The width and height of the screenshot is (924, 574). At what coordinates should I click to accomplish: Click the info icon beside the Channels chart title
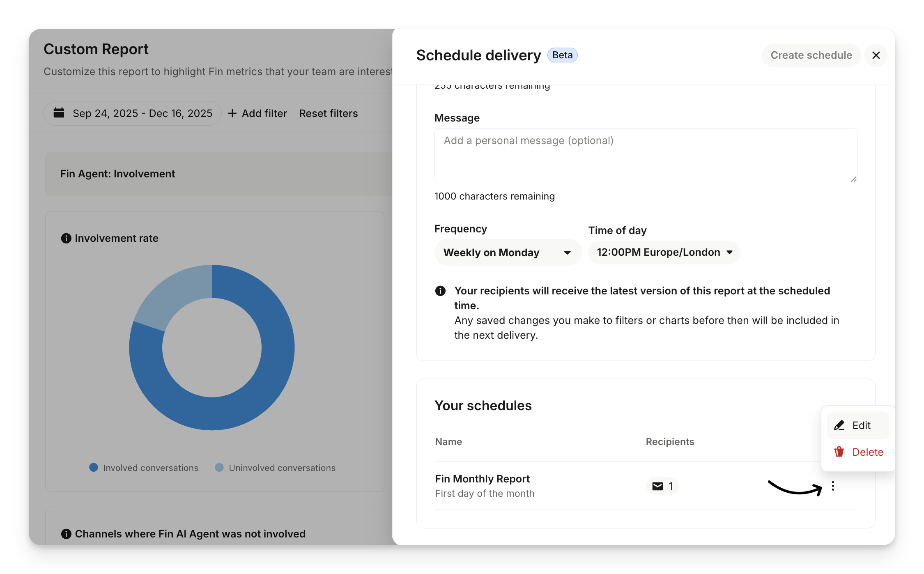(66, 534)
